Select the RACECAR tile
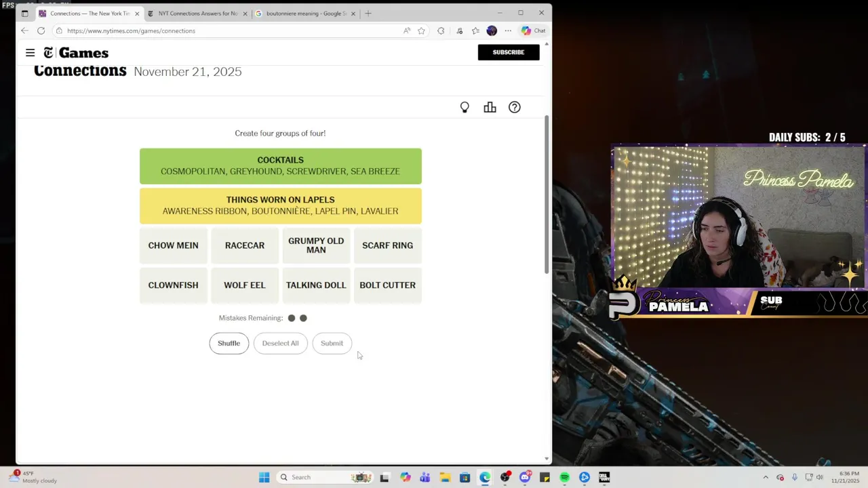 click(245, 245)
